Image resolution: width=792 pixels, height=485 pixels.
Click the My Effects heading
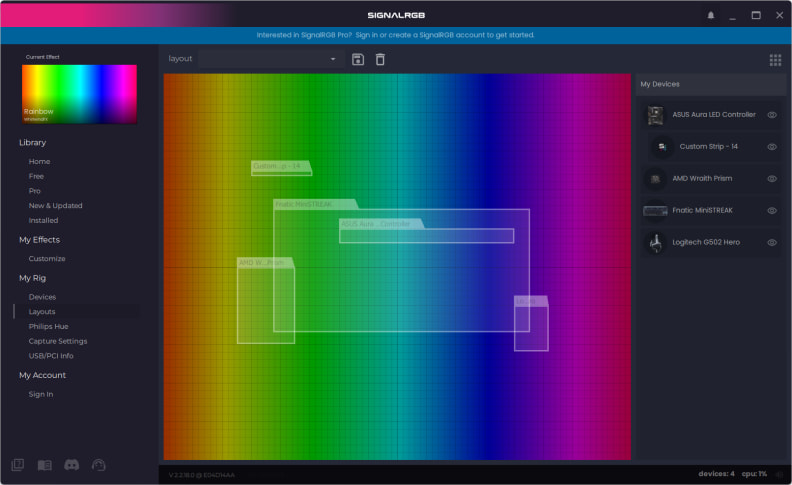tap(39, 239)
